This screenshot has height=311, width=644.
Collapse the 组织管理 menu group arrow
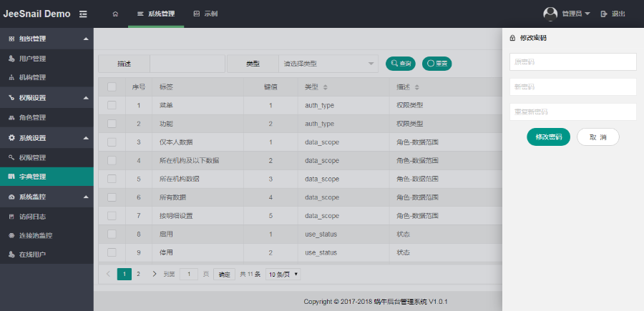pos(86,39)
